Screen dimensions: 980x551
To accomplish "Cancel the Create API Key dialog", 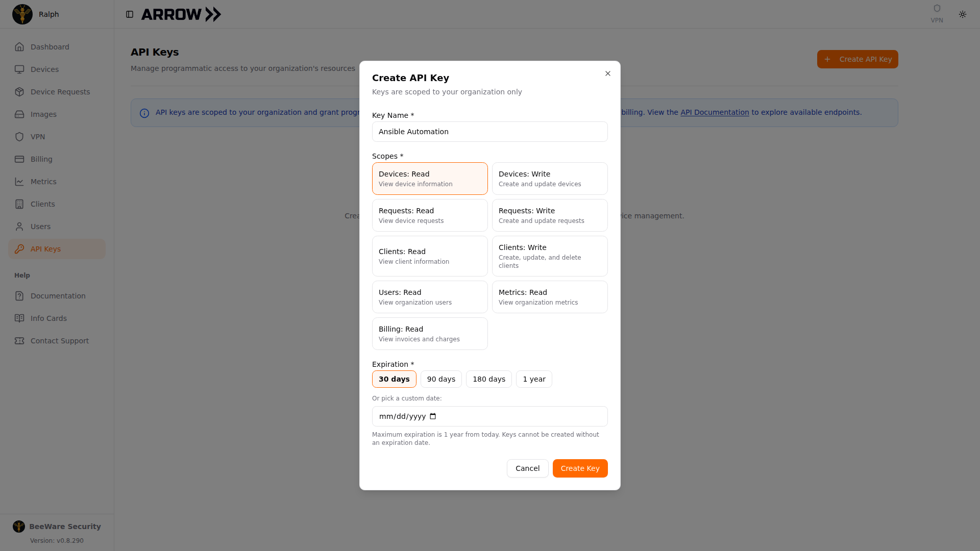I will click(527, 468).
